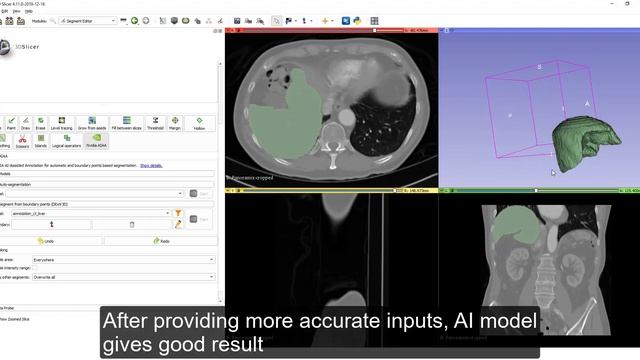Open the Editable area Everywhere dropdown
The height and width of the screenshot is (360, 640).
point(123,260)
